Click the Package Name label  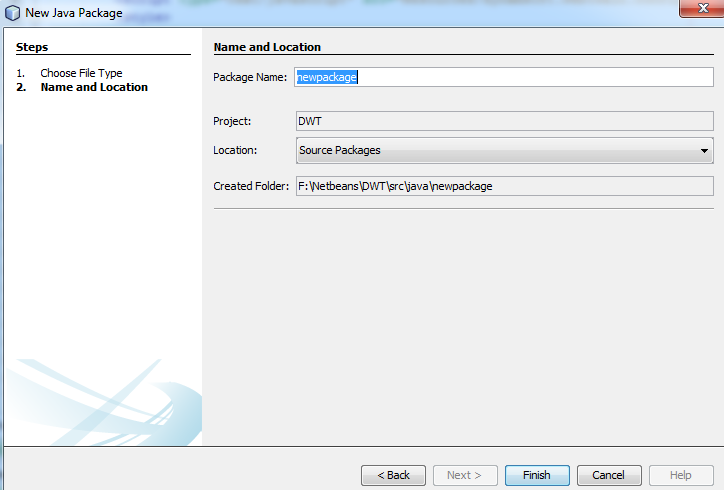[250, 77]
